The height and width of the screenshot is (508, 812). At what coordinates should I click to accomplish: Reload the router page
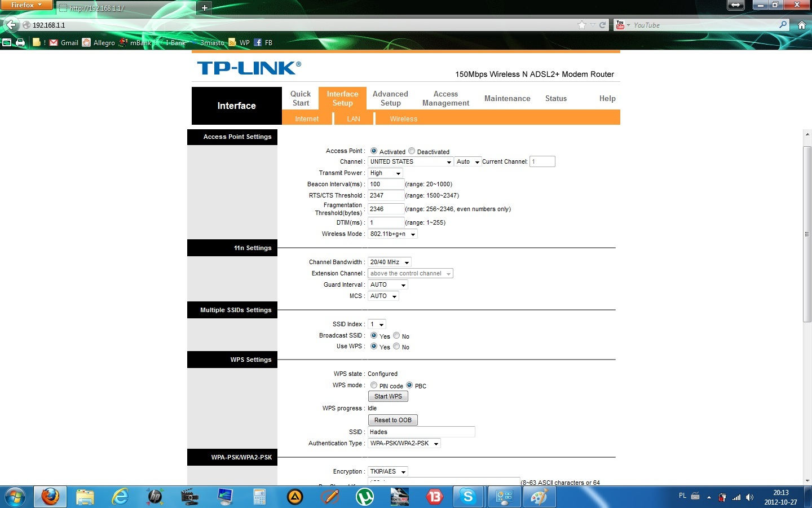coord(602,25)
